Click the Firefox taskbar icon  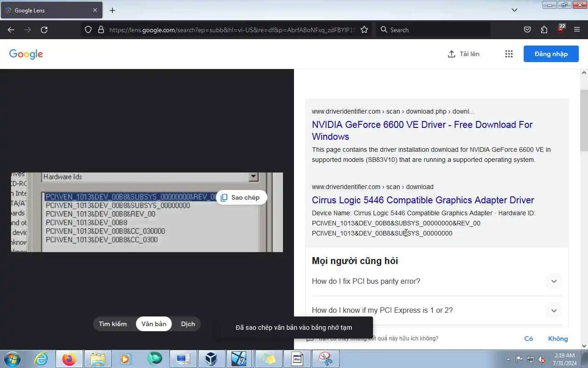point(69,359)
